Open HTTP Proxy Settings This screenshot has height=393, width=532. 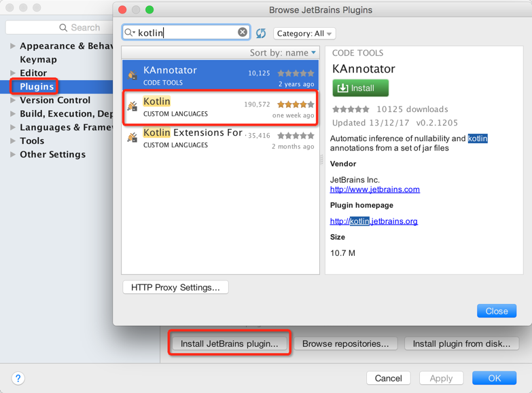pos(175,287)
